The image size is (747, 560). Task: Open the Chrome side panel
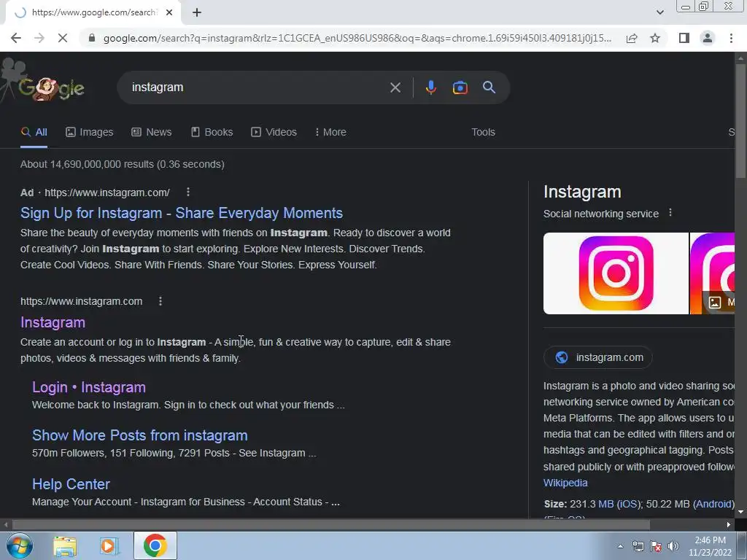[684, 38]
